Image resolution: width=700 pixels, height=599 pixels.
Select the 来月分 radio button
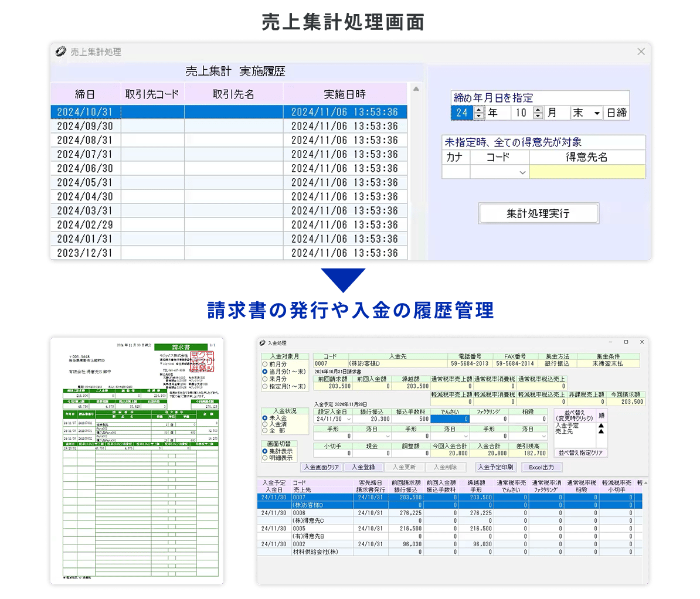[265, 379]
